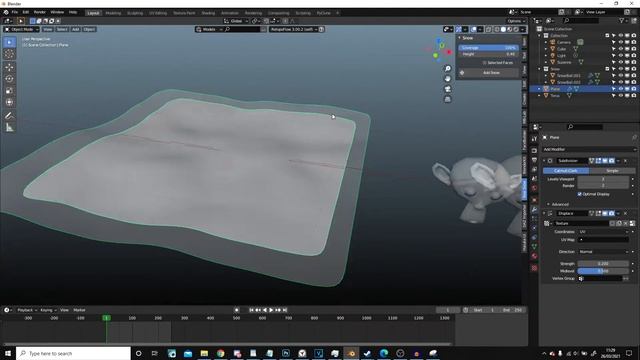This screenshot has width=640, height=360.
Task: Collapse the Snow panel header
Action: pyautogui.click(x=466, y=38)
